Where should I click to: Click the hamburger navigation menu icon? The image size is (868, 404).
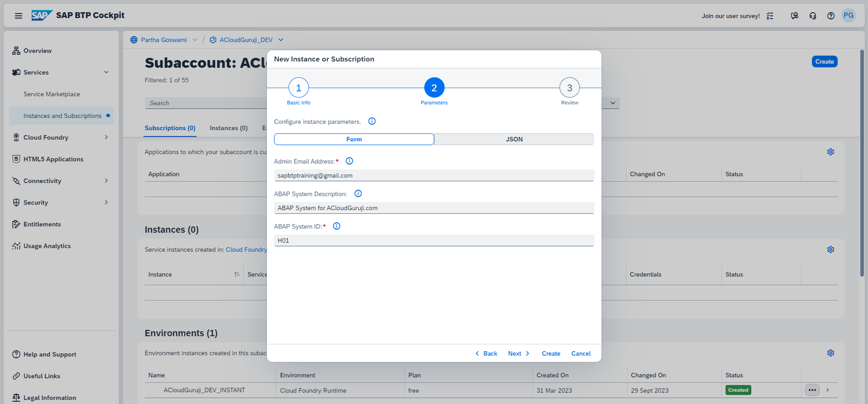[x=18, y=16]
